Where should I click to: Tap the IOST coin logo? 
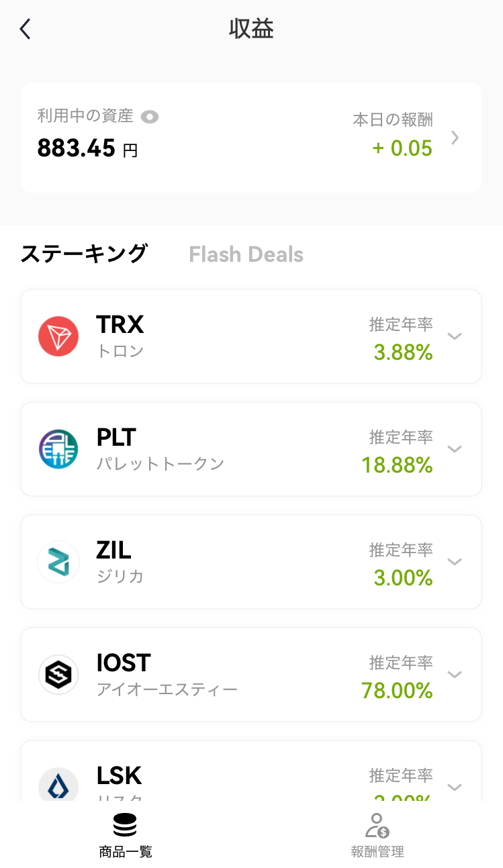click(x=58, y=675)
